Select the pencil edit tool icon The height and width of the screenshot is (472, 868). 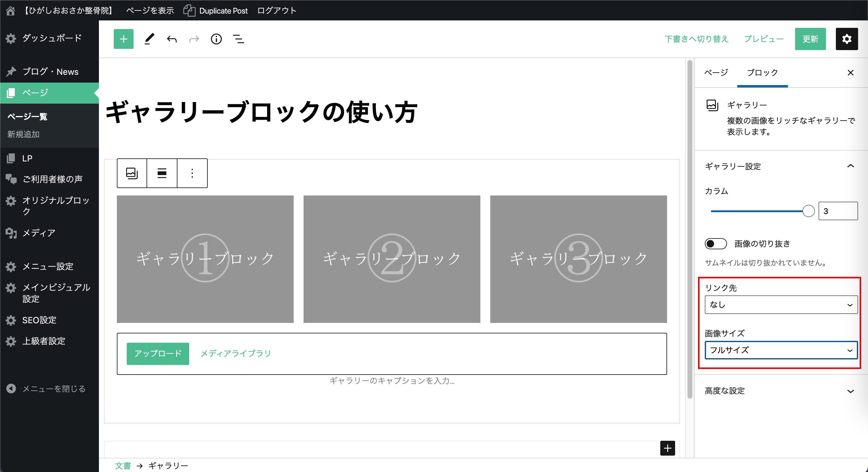[149, 39]
